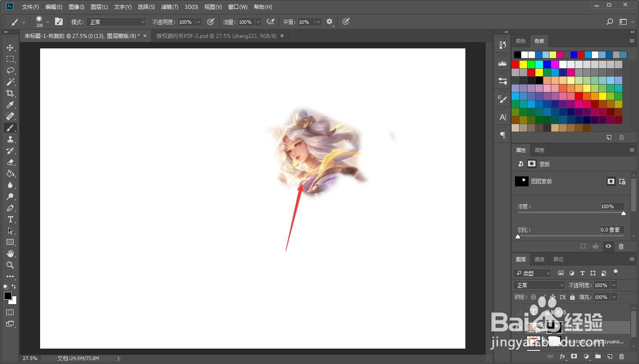Expand the 平滑 smoothing dropdown

pos(318,22)
